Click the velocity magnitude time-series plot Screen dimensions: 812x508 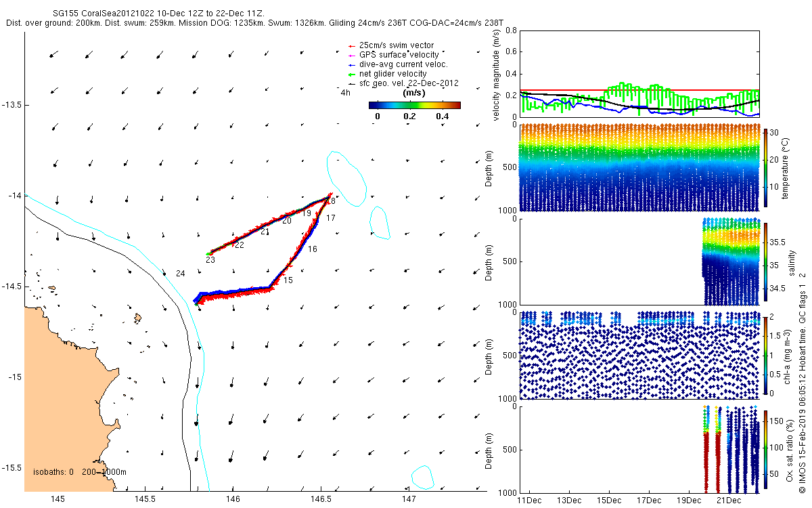click(x=639, y=74)
